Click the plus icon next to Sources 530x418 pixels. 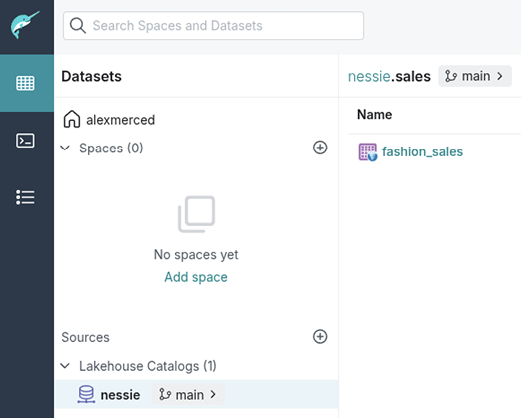pos(320,337)
